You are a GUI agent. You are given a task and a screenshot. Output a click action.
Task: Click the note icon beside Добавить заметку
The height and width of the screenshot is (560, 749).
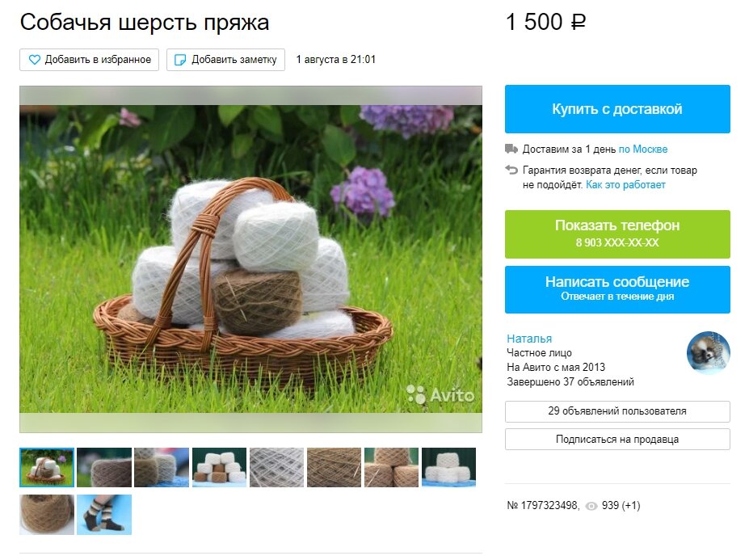point(180,60)
